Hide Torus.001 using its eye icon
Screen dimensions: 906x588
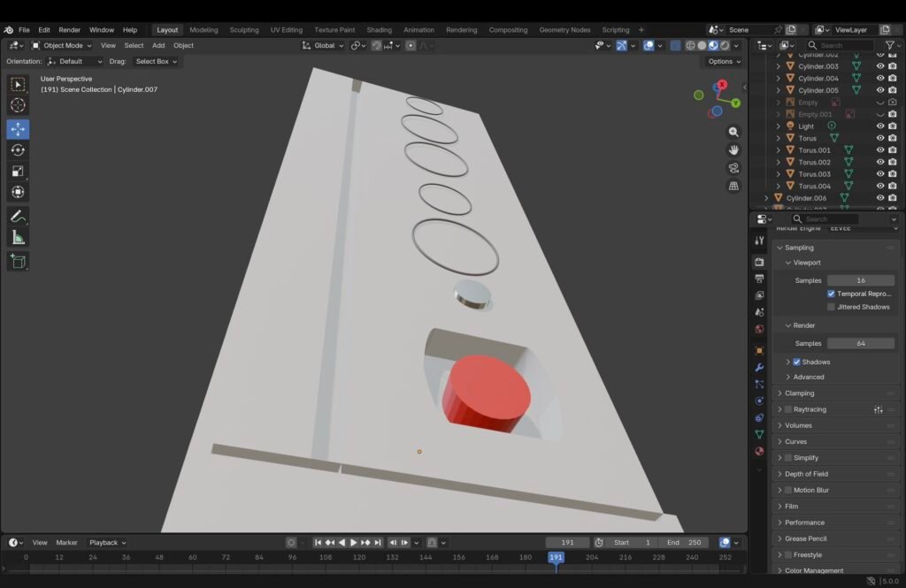pyautogui.click(x=879, y=150)
